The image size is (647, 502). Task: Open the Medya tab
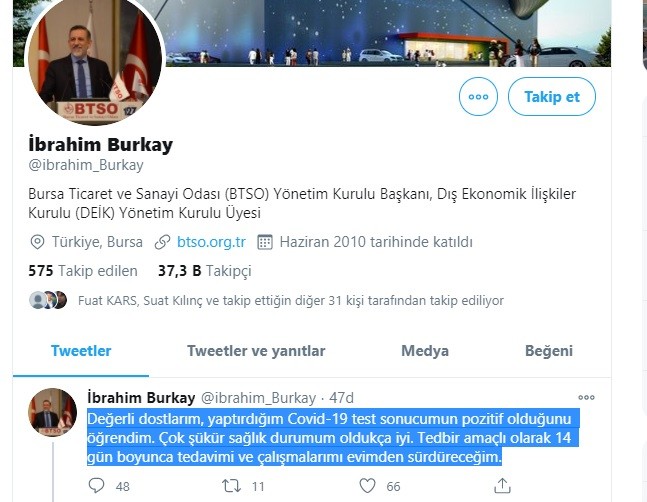(425, 351)
